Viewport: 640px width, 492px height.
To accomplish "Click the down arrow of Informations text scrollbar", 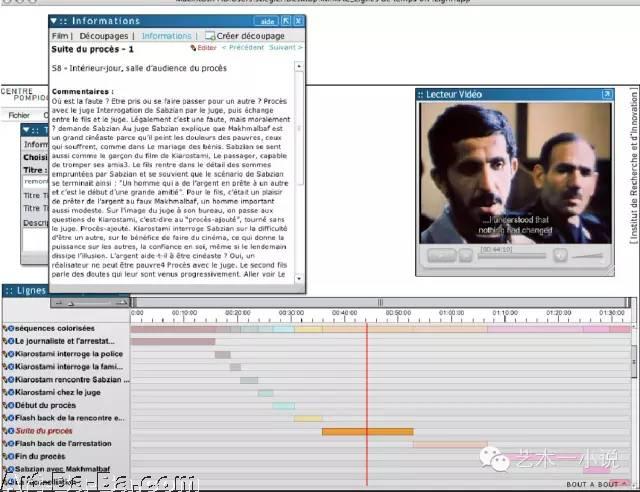I will [299, 278].
